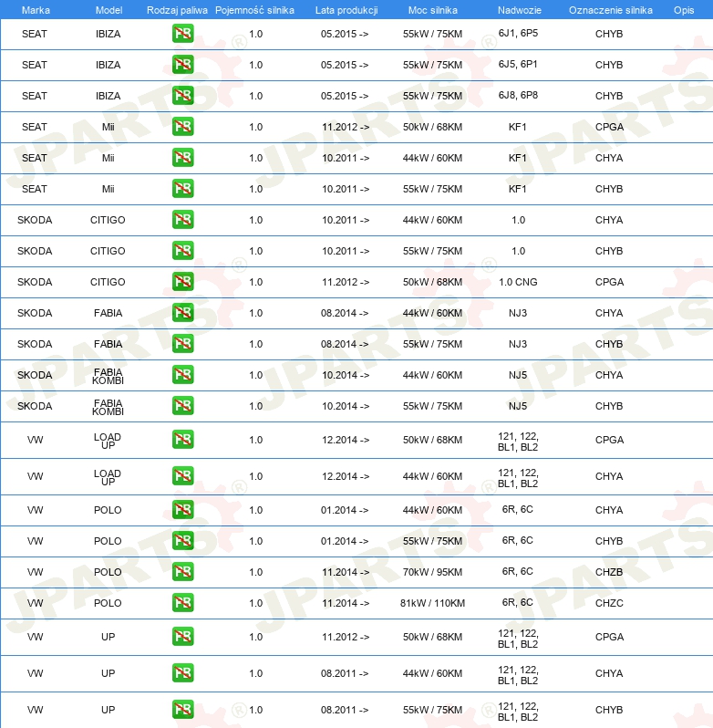Click KF1 body code in SEAT Mii CHYA row
The height and width of the screenshot is (728, 713).
point(518,158)
